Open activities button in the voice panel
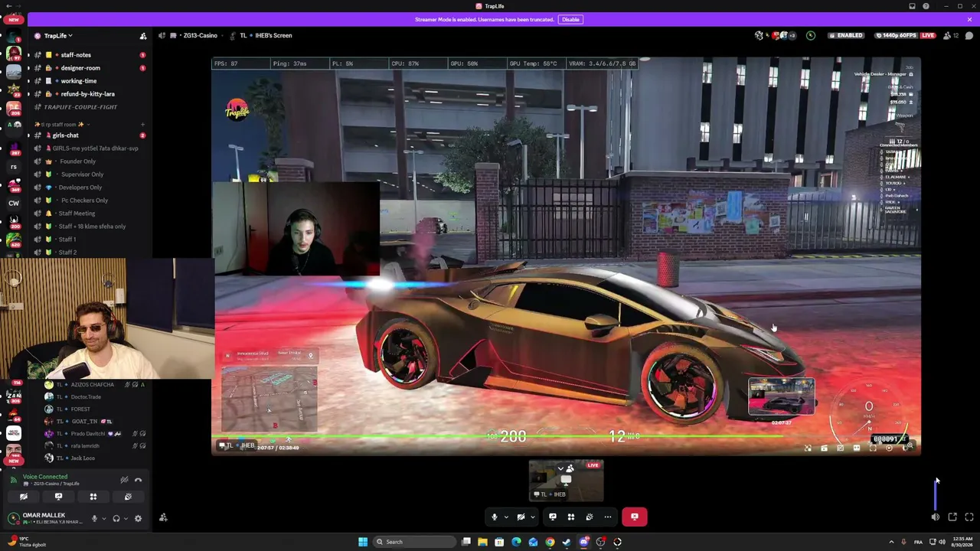 click(93, 497)
